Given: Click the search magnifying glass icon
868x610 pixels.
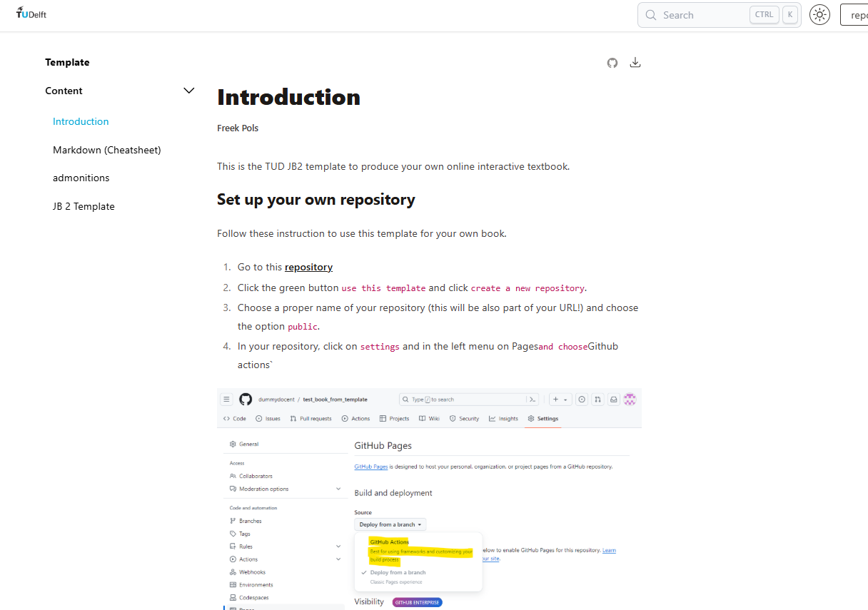Looking at the screenshot, I should coord(650,14).
